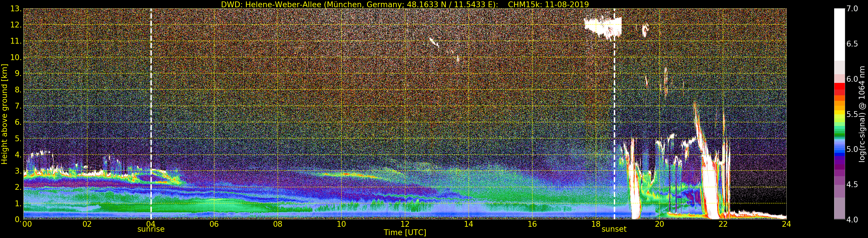Click the '18' tick on the time axis
This screenshot has height=238, width=868.
click(x=596, y=224)
